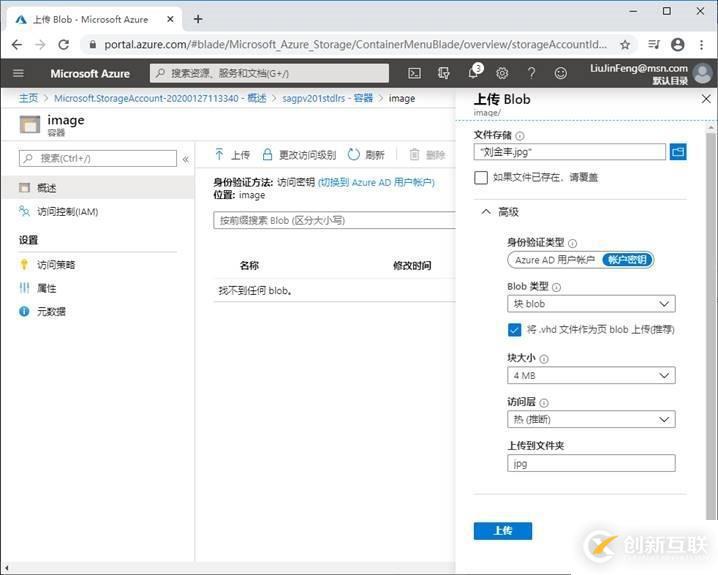Select Azure AD 用户帐户 authentication option
The width and height of the screenshot is (718, 575).
click(x=554, y=260)
